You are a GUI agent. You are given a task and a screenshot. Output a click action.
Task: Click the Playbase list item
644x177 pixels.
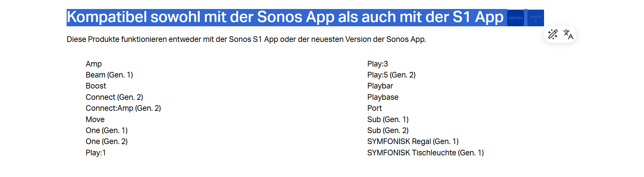pyautogui.click(x=383, y=97)
